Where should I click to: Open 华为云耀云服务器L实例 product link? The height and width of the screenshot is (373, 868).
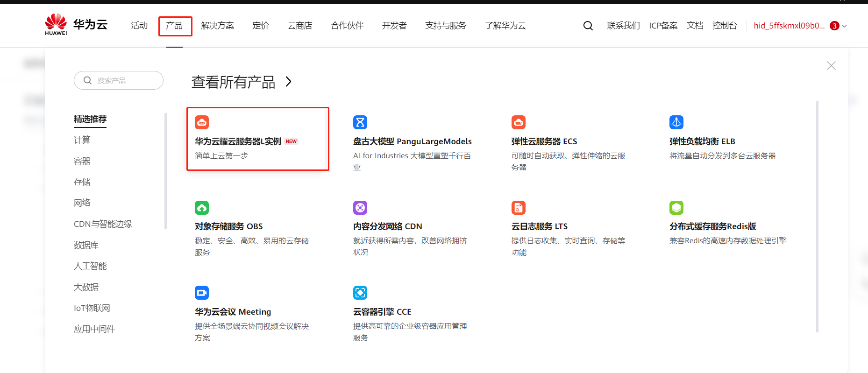238,141
